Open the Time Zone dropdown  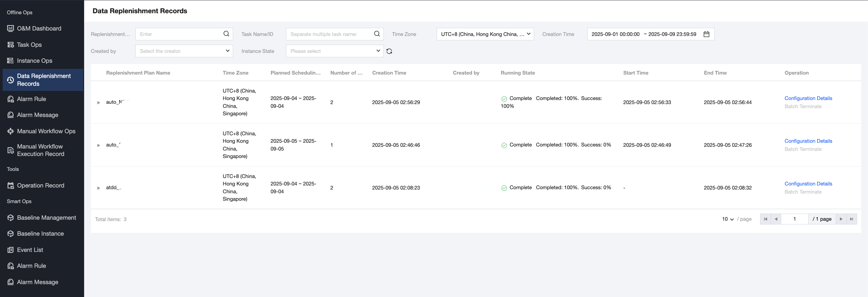(x=485, y=34)
